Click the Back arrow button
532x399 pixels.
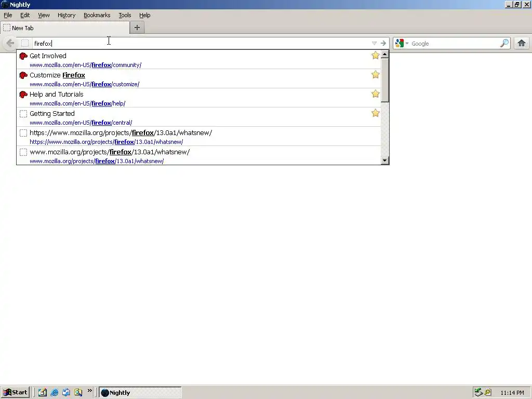tap(10, 43)
